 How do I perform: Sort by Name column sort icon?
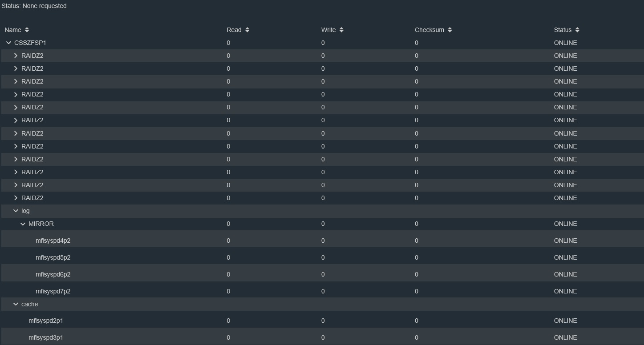[27, 30]
